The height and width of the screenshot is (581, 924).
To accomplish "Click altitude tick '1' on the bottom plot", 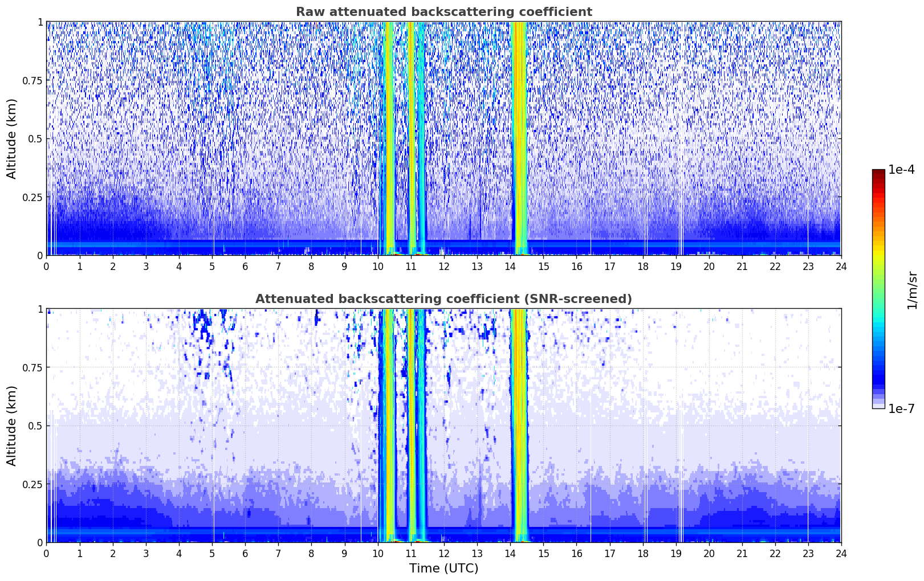I will pyautogui.click(x=40, y=309).
